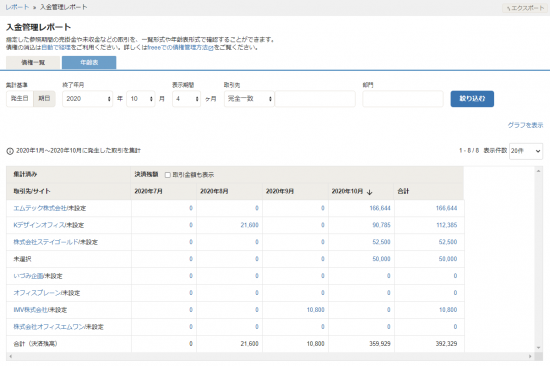This screenshot has height=366, width=550.
Task: Click the table vertical scrollbar track
Action: (538, 260)
